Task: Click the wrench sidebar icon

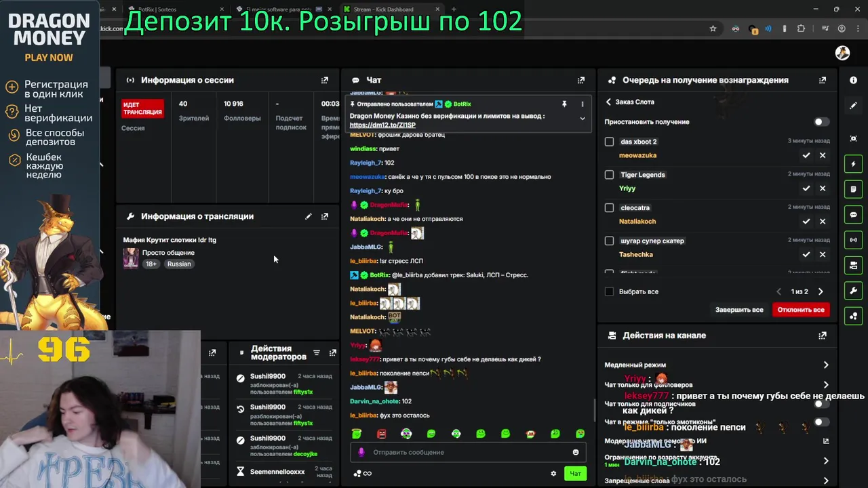Action: (x=853, y=291)
